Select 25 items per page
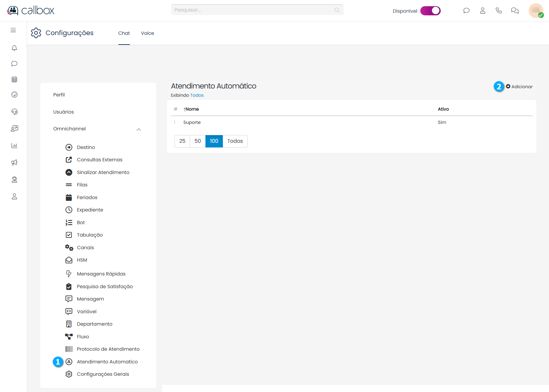 pyautogui.click(x=182, y=141)
